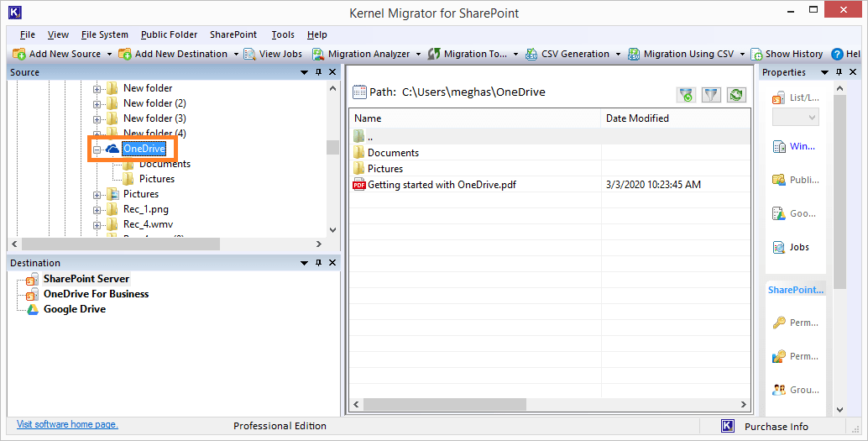Open Add New Destination dropdown arrow
The width and height of the screenshot is (868, 441).
[237, 55]
